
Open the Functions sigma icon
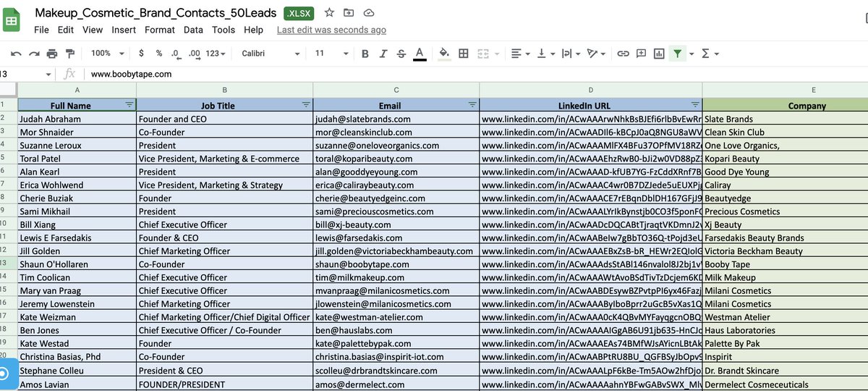pyautogui.click(x=706, y=54)
